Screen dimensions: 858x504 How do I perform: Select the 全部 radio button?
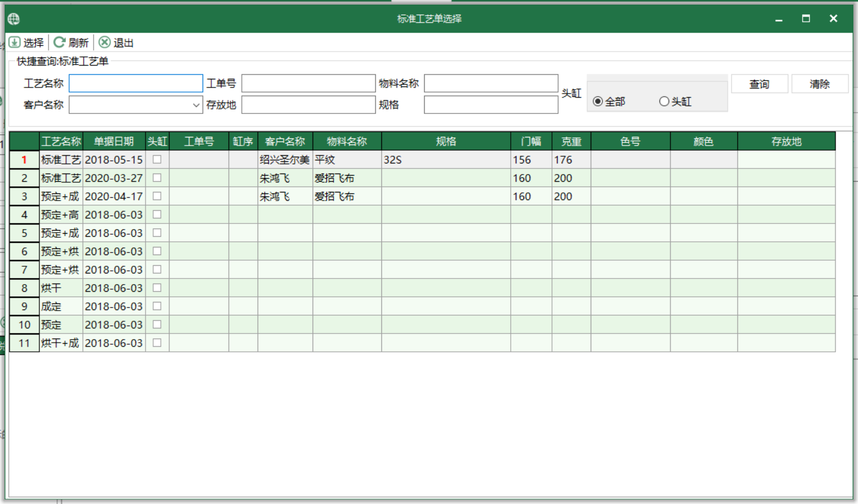(598, 102)
